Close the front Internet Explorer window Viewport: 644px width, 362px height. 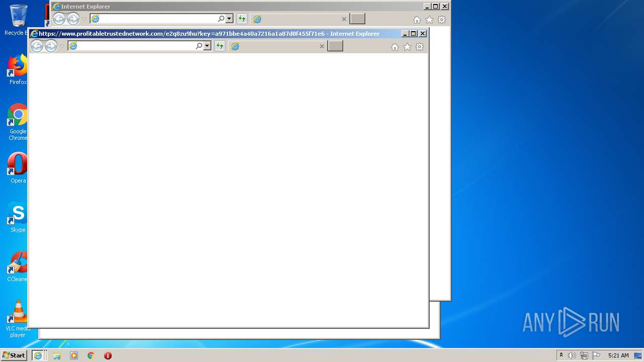tap(423, 34)
